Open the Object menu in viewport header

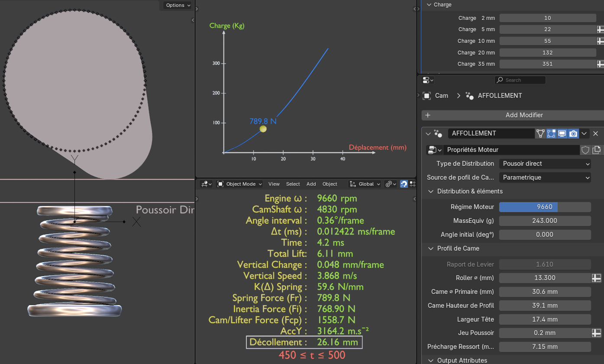(x=329, y=184)
